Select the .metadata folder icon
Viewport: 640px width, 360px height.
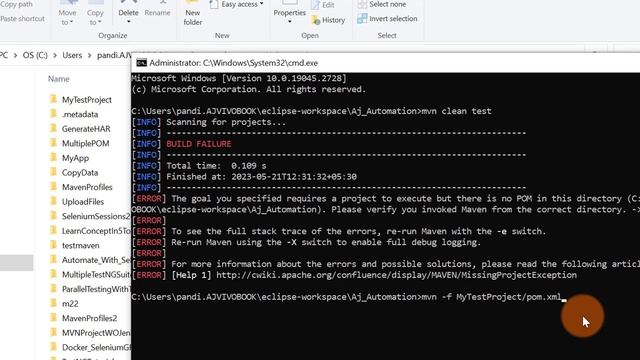pyautogui.click(x=53, y=114)
